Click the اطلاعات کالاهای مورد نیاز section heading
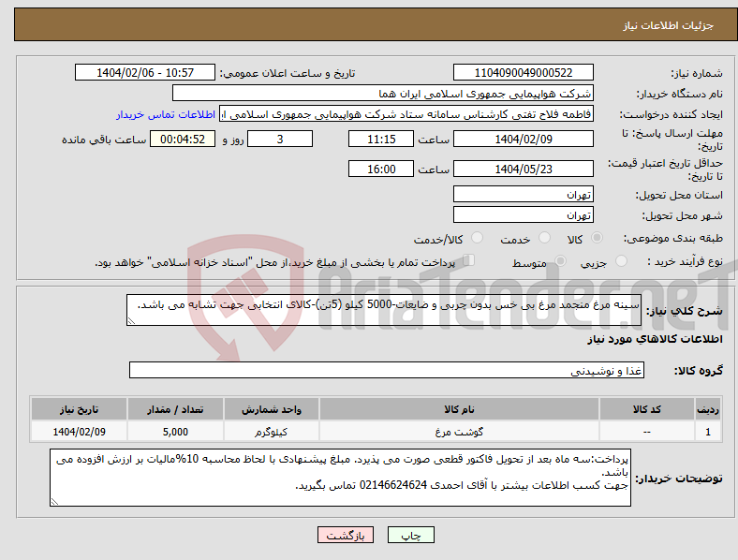 (655, 339)
